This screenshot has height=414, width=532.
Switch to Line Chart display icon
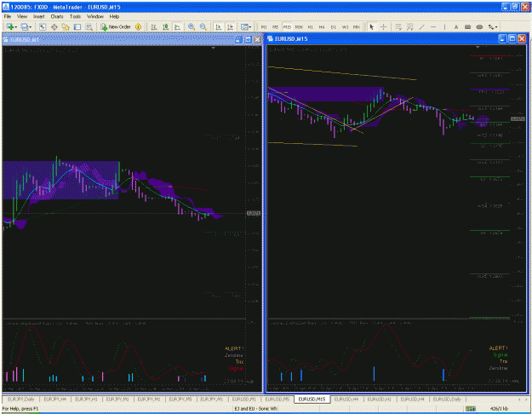tap(177, 26)
